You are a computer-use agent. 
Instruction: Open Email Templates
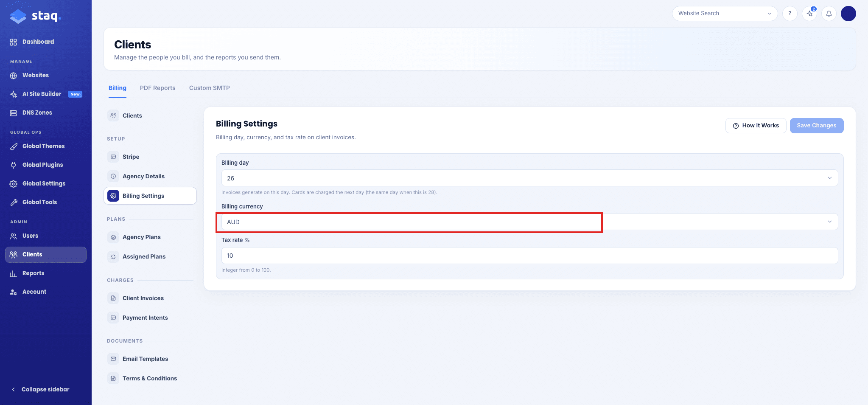click(150, 359)
